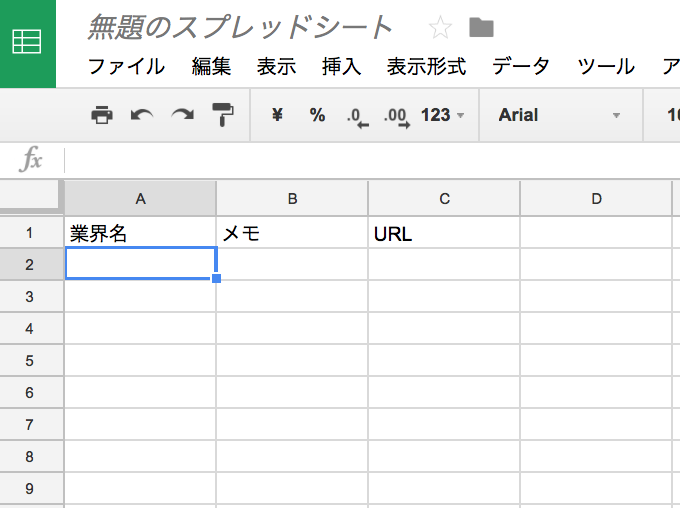The image size is (680, 508).
Task: Star this spreadsheet
Action: pyautogui.click(x=439, y=28)
